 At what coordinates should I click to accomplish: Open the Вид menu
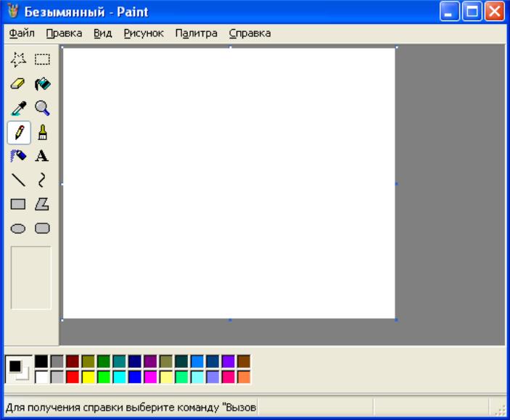point(103,33)
